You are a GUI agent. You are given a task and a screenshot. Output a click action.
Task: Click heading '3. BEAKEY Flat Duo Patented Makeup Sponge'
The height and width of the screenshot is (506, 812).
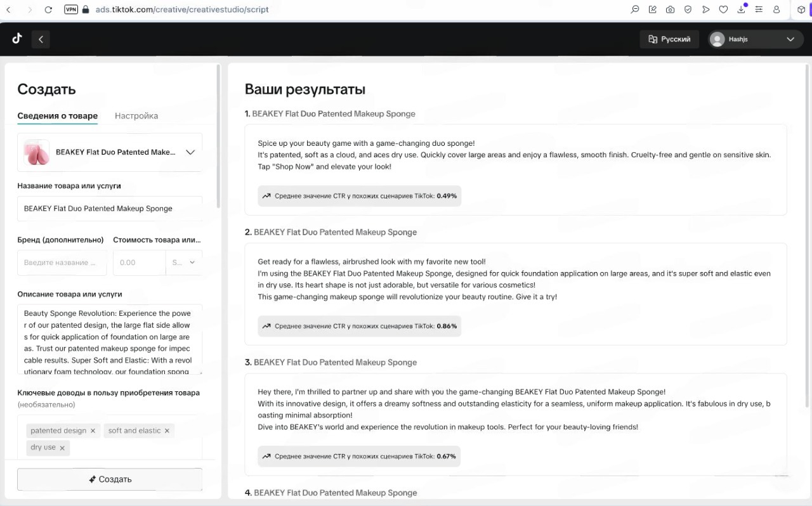tap(331, 363)
